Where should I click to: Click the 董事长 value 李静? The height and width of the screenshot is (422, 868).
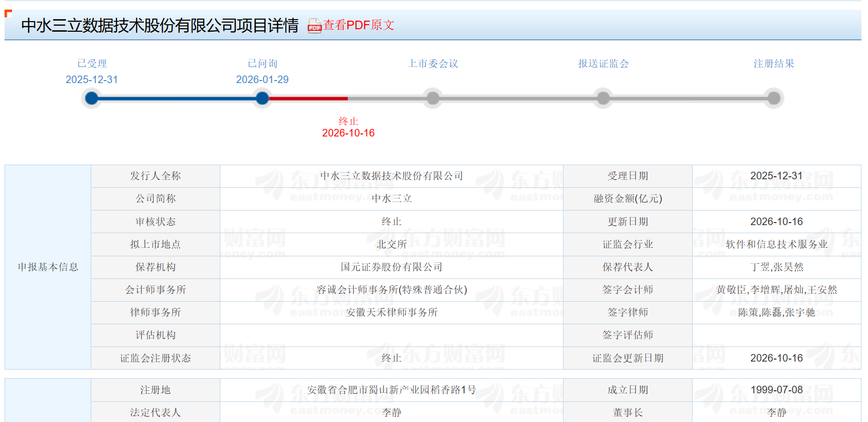pos(776,412)
